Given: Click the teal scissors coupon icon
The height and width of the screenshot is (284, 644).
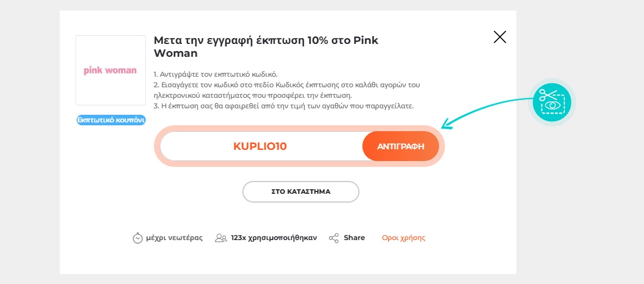Looking at the screenshot, I should [x=551, y=102].
